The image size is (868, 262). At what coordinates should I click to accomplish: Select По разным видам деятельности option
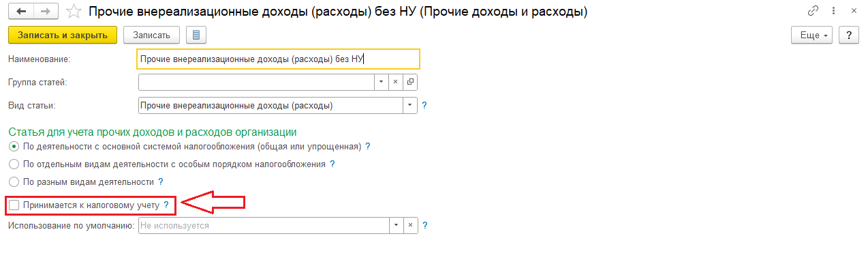(x=14, y=182)
